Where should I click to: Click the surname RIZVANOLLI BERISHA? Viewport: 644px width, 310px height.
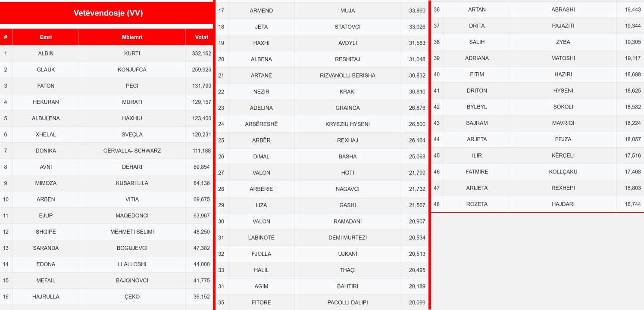point(347,75)
